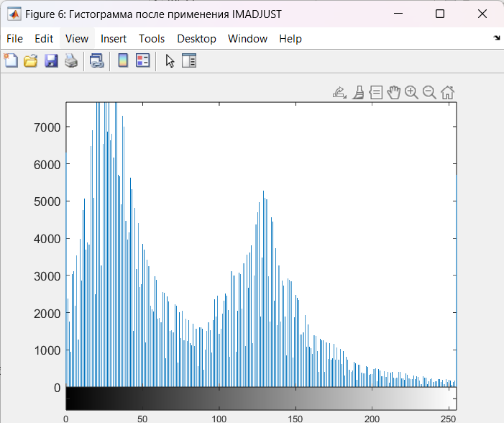Open the Property Inspector icon

click(x=189, y=60)
